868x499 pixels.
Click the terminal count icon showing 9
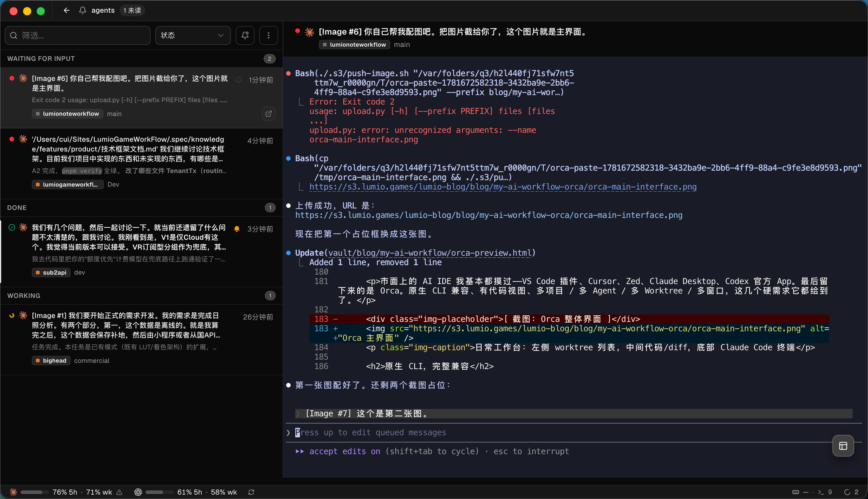coord(825,492)
